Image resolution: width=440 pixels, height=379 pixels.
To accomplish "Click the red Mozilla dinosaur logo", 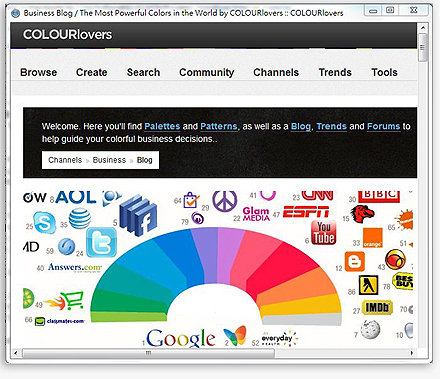I will click(x=363, y=214).
